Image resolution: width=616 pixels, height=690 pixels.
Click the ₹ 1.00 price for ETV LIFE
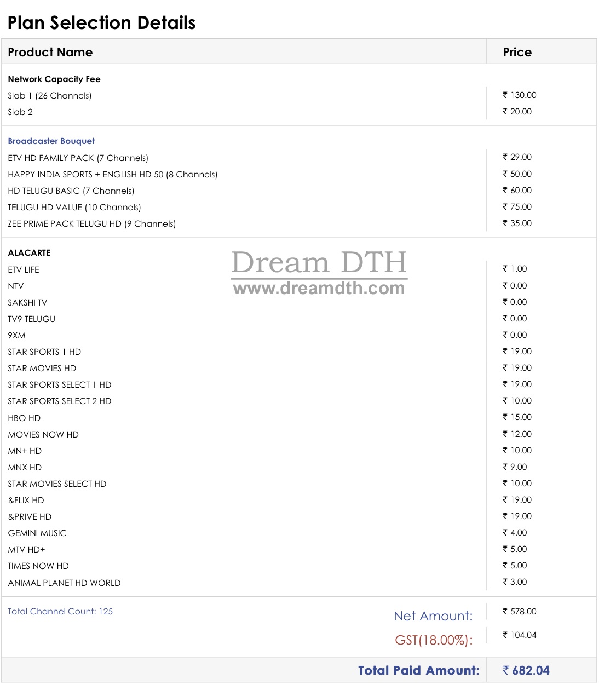[515, 268]
